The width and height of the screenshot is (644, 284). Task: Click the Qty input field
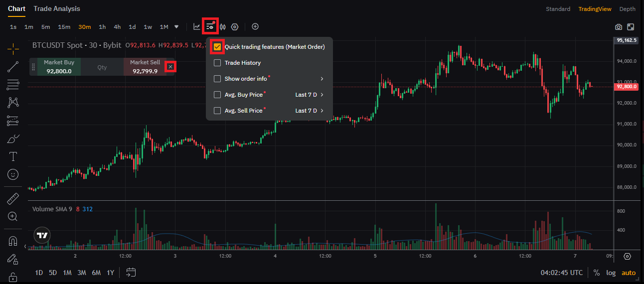point(102,67)
